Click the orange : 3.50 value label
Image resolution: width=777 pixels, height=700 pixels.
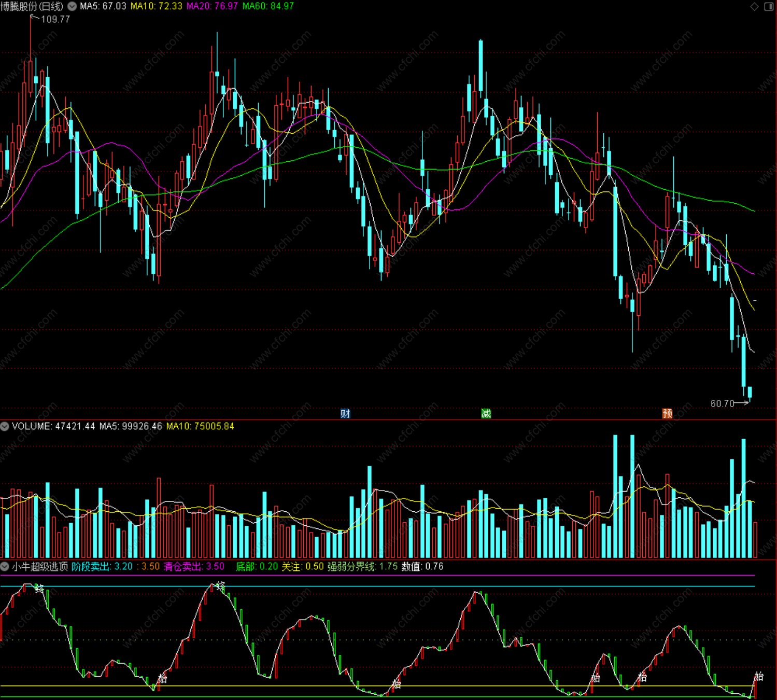[148, 566]
